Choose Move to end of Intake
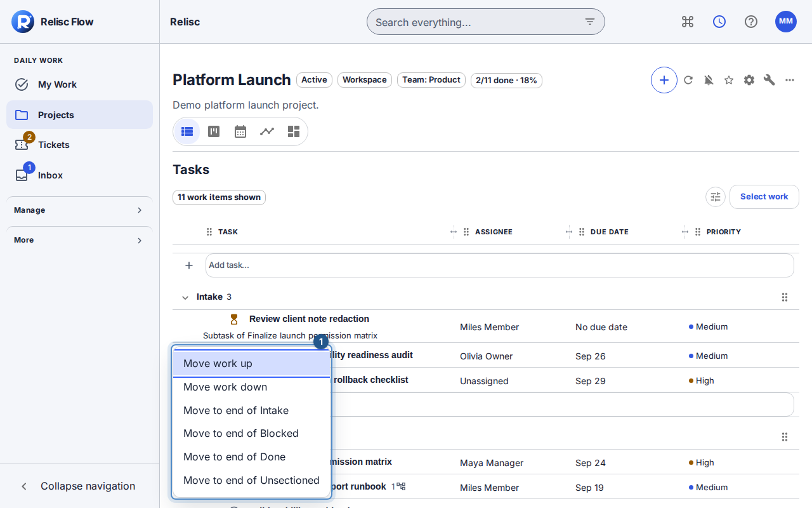 click(252, 411)
